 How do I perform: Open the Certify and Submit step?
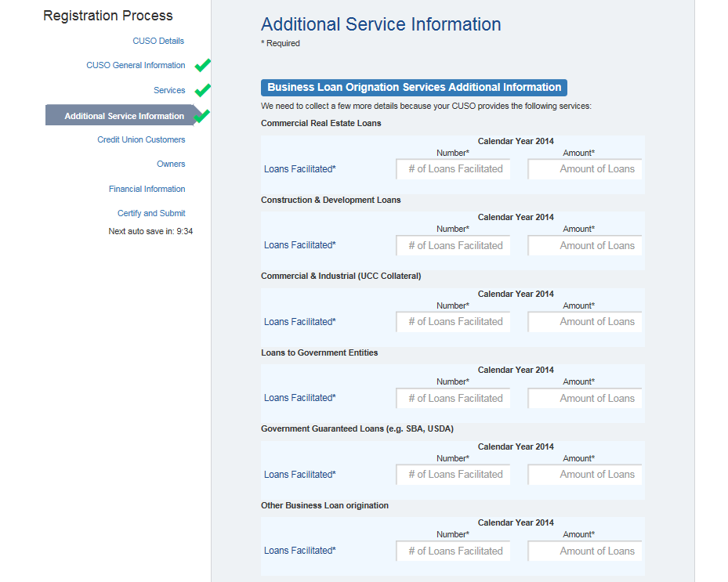151,213
